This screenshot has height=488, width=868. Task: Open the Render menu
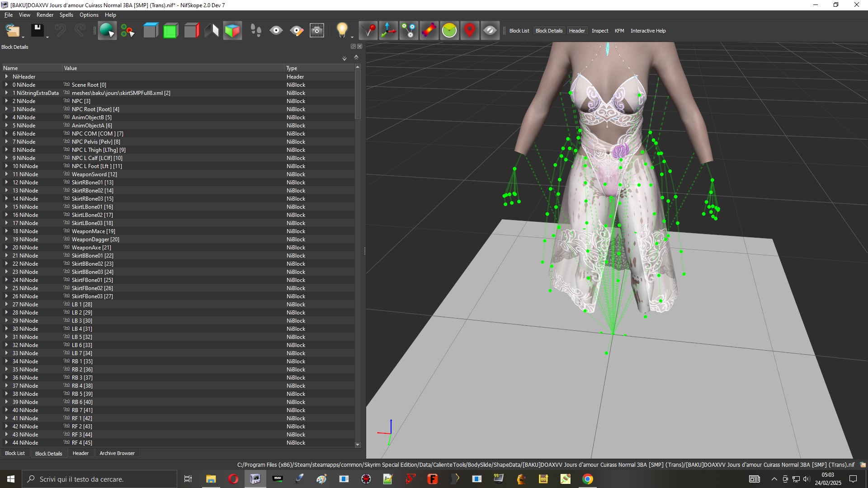(45, 15)
